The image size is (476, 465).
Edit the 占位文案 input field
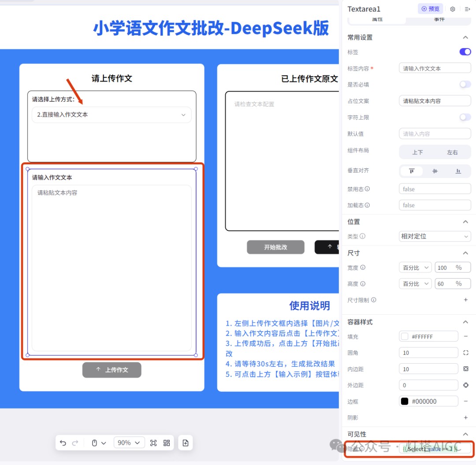(435, 101)
